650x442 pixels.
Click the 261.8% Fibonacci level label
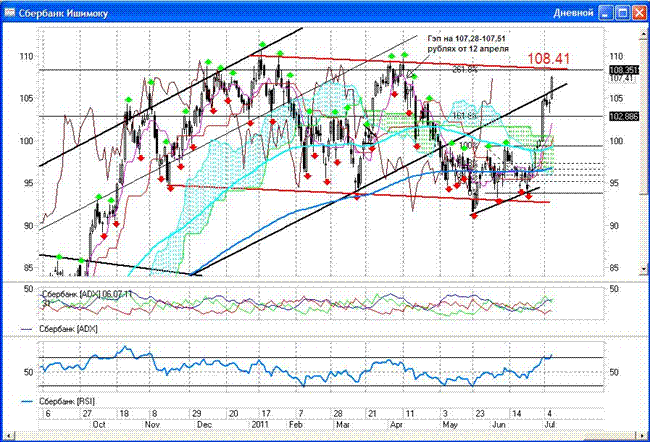pyautogui.click(x=462, y=70)
